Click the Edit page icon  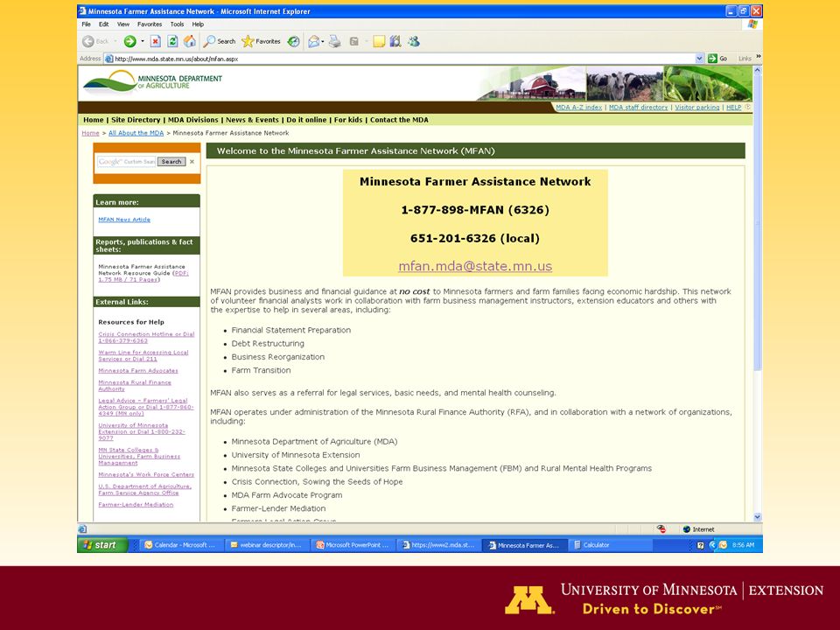pos(354,41)
